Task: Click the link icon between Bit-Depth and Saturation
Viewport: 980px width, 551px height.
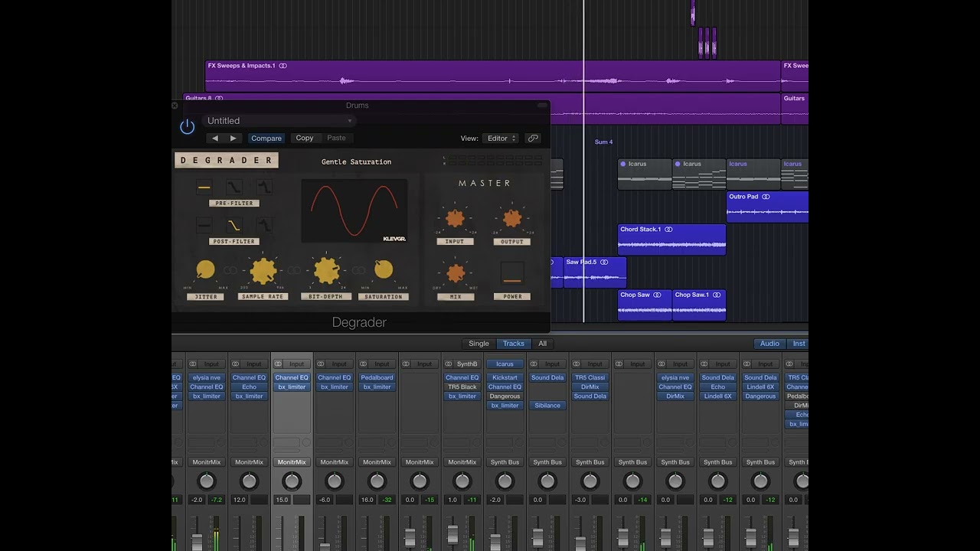Action: tap(358, 270)
